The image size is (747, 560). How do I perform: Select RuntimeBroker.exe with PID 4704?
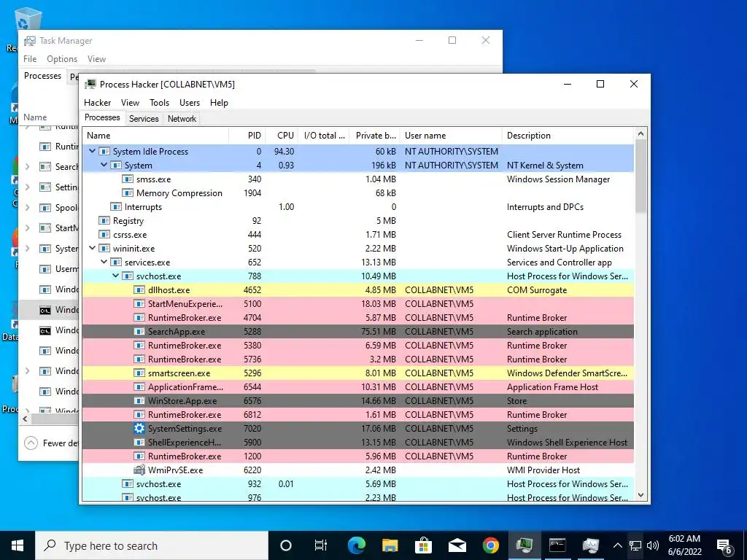tap(357, 318)
